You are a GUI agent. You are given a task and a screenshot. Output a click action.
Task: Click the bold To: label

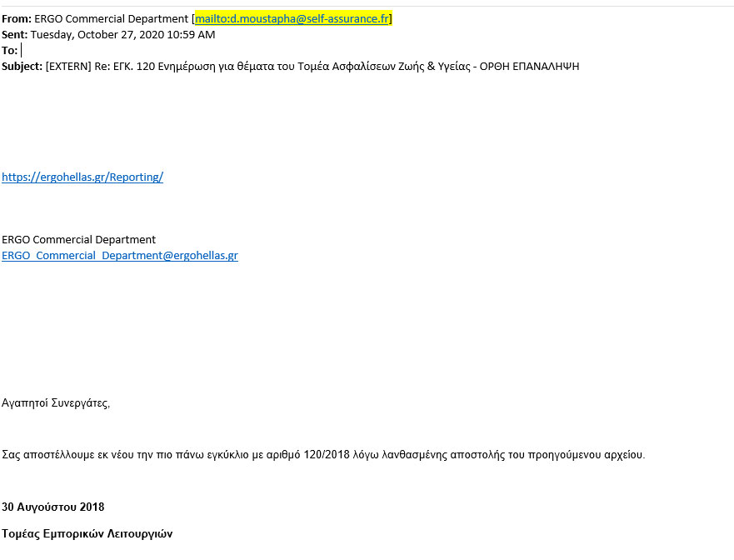(9, 51)
